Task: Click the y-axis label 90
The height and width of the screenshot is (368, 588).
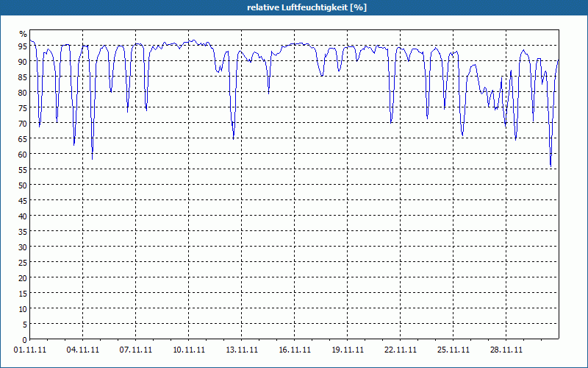Action: click(x=23, y=61)
